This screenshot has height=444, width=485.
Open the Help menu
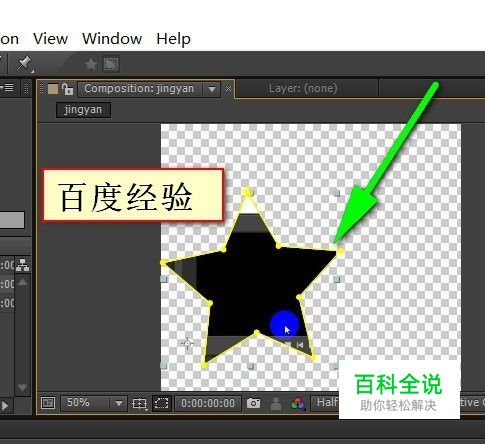coord(173,39)
